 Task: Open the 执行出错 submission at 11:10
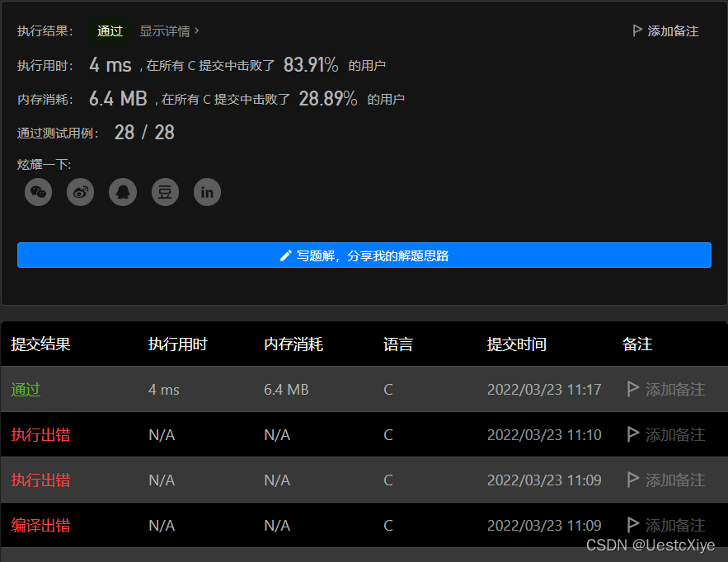(x=41, y=435)
